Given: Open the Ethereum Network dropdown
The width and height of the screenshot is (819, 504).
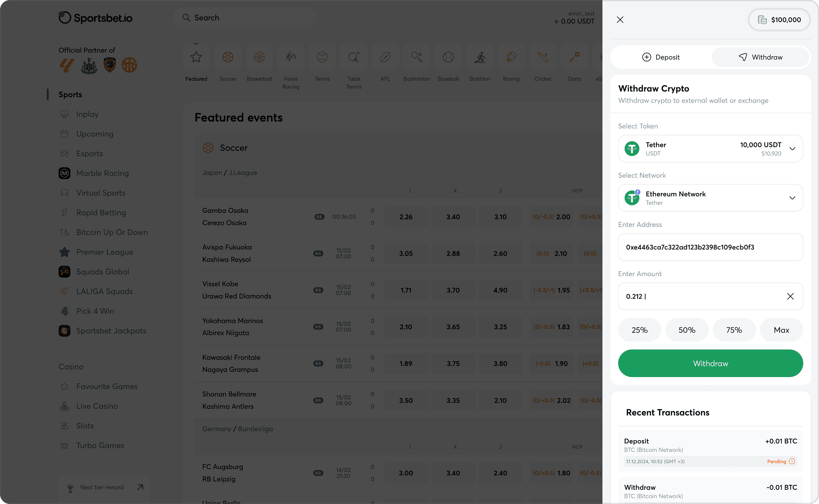Looking at the screenshot, I should (x=792, y=198).
